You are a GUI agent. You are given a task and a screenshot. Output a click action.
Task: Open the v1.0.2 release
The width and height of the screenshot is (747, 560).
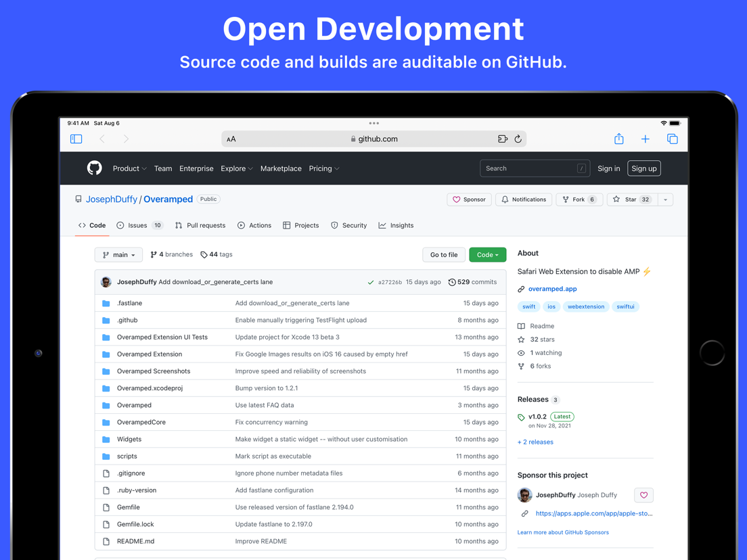click(537, 417)
